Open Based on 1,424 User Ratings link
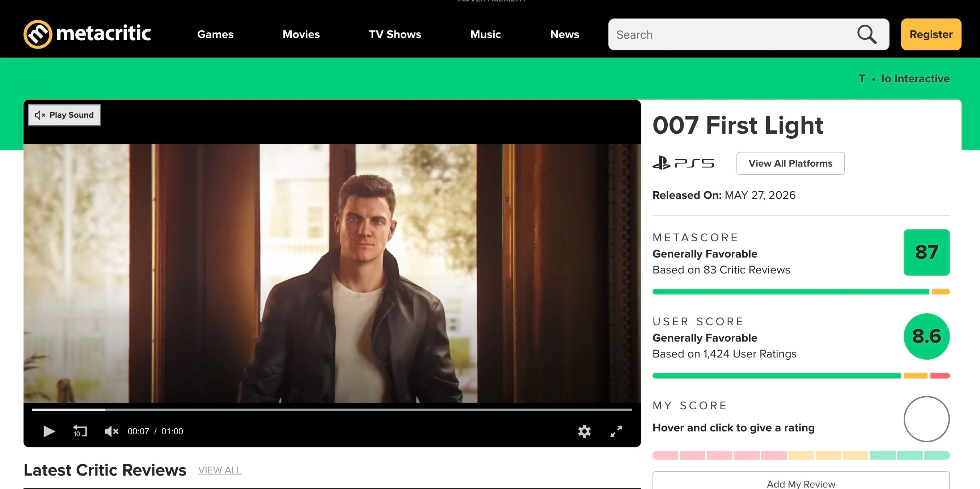Viewport: 980px width, 489px height. point(725,354)
